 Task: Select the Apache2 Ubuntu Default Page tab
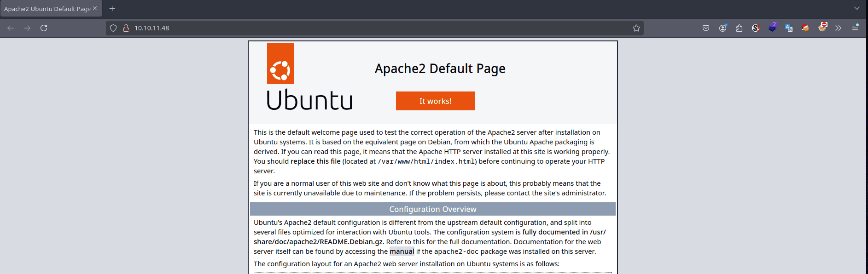coord(47,9)
